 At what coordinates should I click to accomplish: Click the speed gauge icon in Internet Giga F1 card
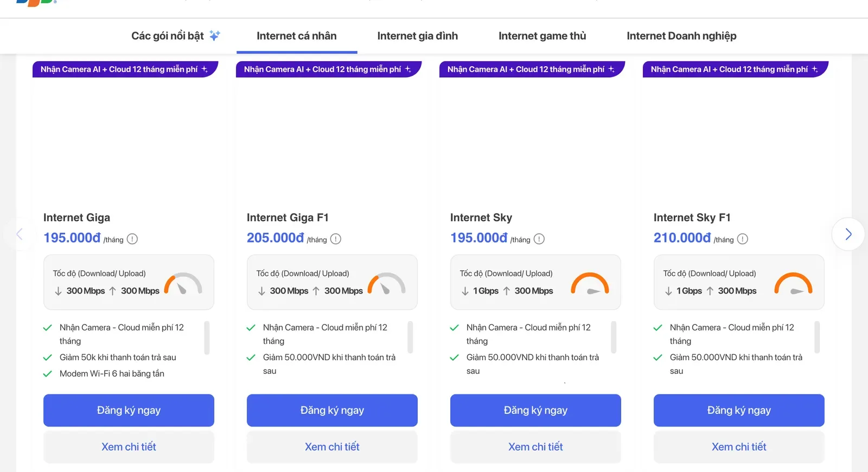387,283
